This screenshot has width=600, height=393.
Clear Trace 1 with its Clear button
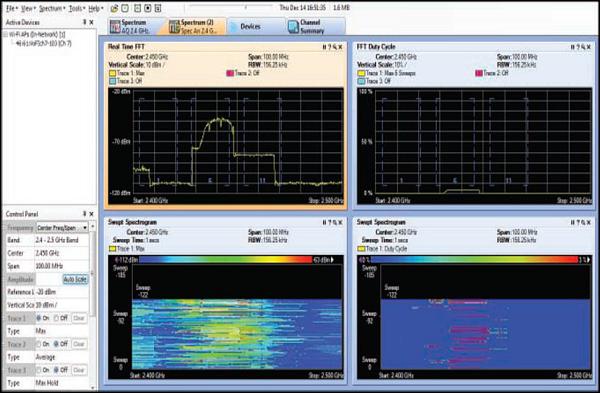[x=79, y=318]
